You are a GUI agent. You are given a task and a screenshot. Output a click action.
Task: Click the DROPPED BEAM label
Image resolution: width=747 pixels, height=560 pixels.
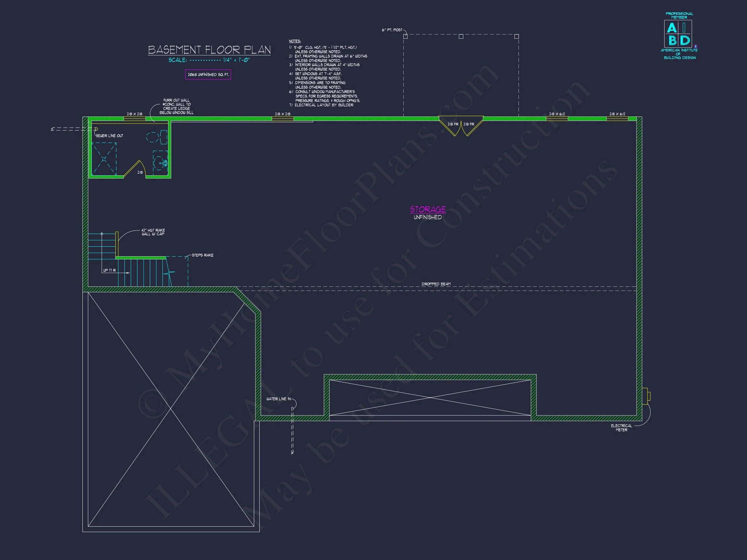tap(436, 284)
